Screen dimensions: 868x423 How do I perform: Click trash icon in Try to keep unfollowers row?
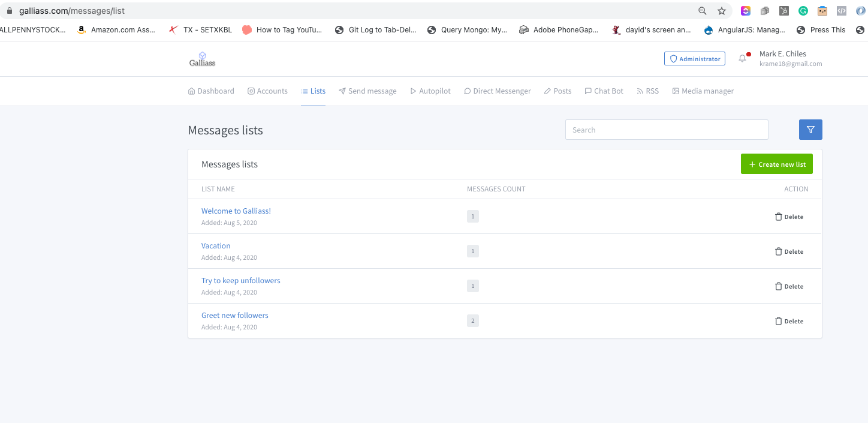click(778, 286)
